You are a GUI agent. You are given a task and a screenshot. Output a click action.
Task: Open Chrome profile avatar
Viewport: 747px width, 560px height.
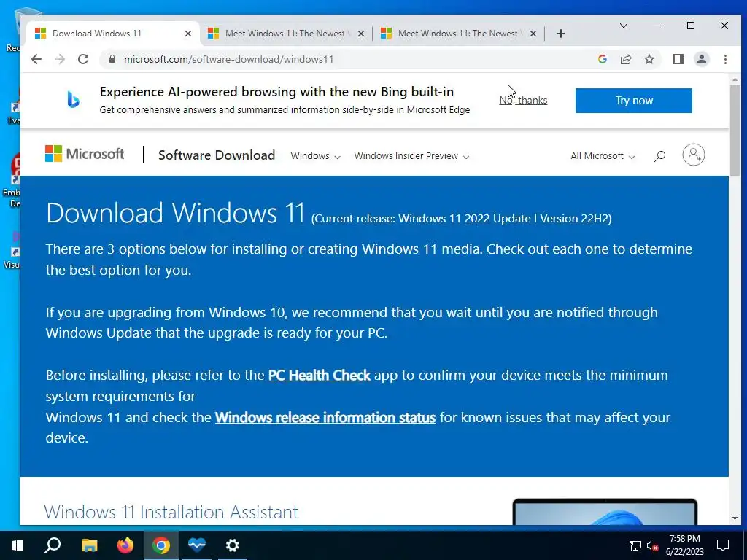[701, 59]
